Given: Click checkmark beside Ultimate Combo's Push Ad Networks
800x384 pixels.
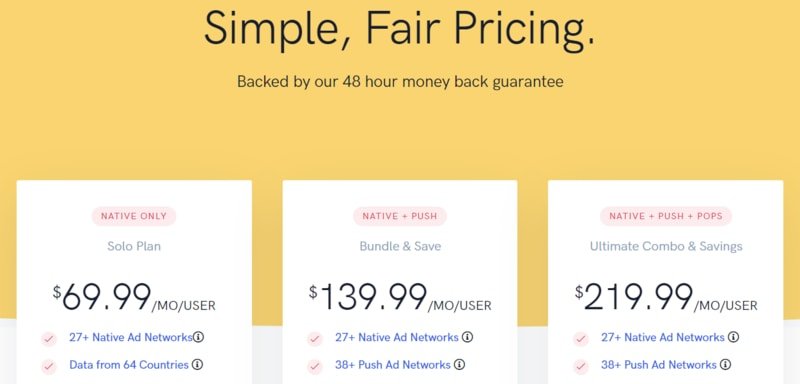Looking at the screenshot, I should (581, 367).
